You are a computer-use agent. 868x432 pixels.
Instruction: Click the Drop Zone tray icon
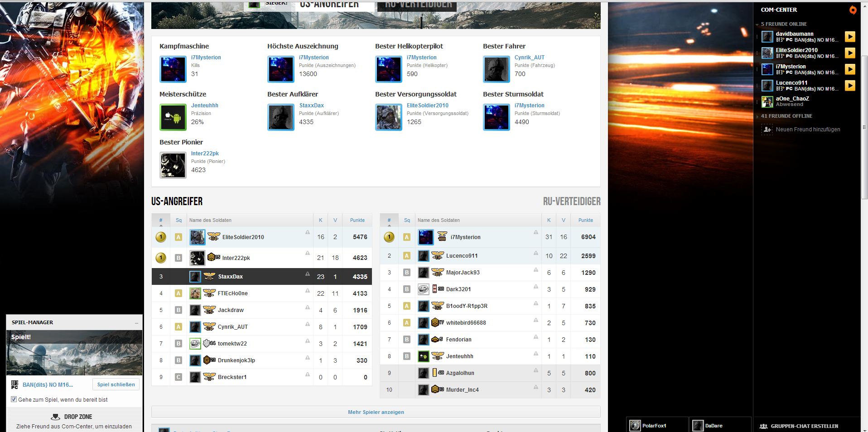click(x=55, y=417)
